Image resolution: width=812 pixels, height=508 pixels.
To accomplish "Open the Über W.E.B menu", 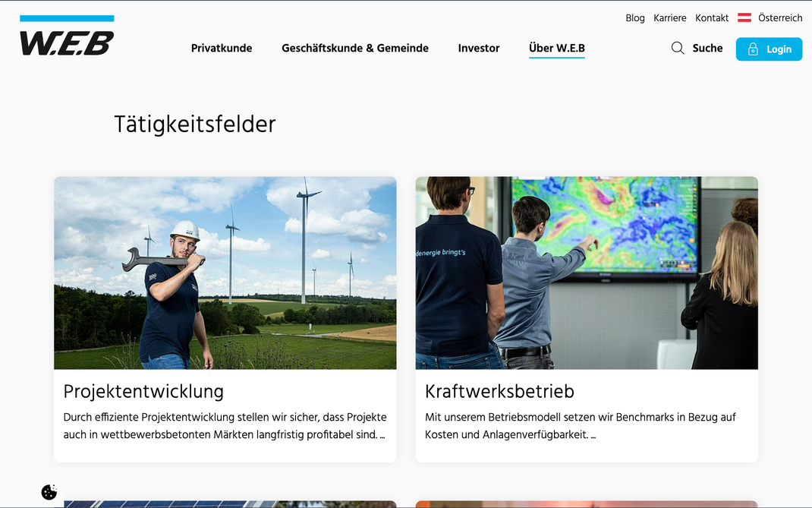I will click(x=557, y=48).
